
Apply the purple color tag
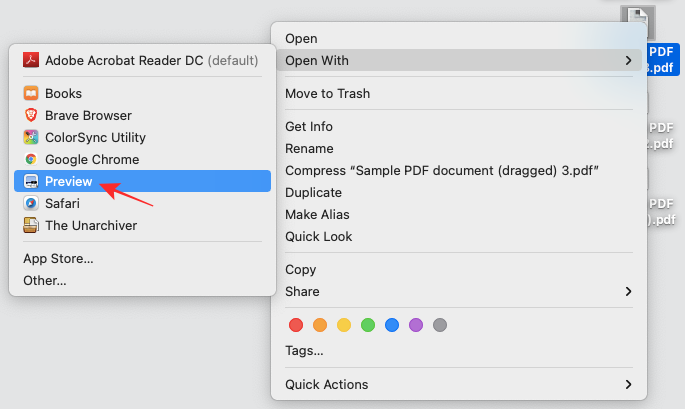[416, 325]
